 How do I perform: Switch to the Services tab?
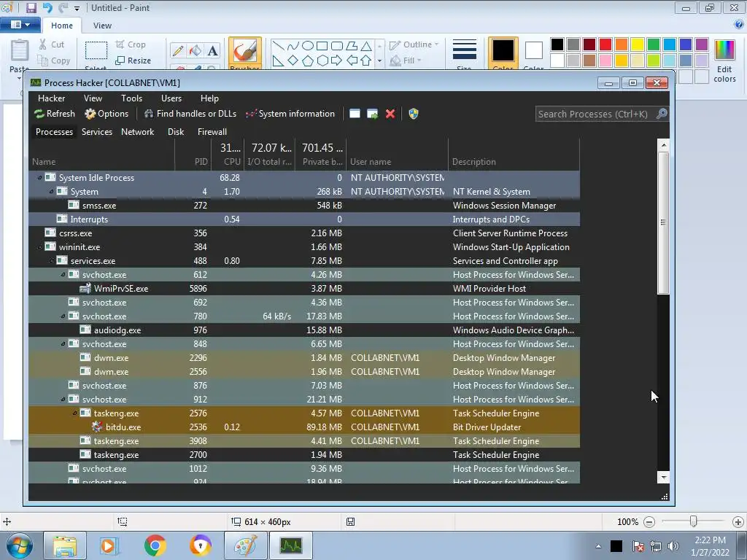pyautogui.click(x=97, y=132)
